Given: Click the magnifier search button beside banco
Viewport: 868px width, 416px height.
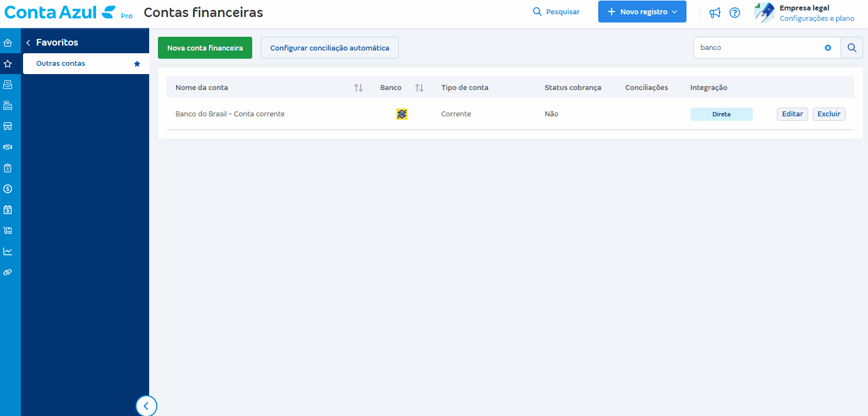Looking at the screenshot, I should [852, 48].
